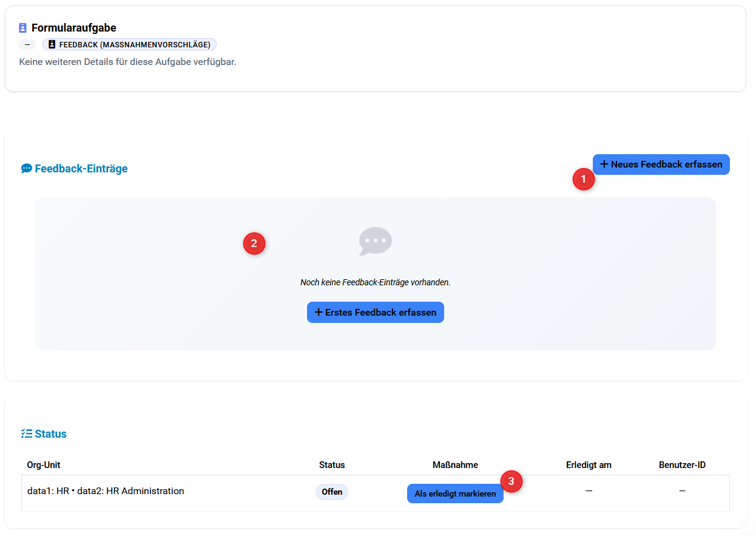Click the red annotation marker number 2
This screenshot has height=536, width=756.
point(254,244)
